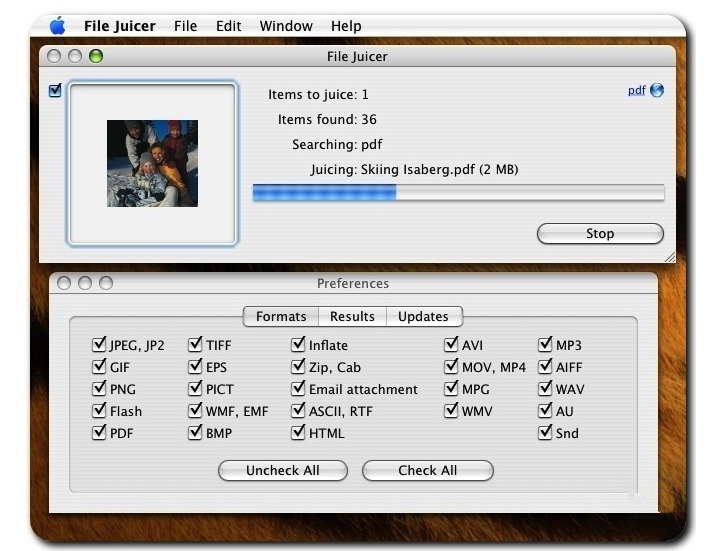Screen dimensions: 716x551
Task: Open the pdf link
Action: tap(637, 90)
